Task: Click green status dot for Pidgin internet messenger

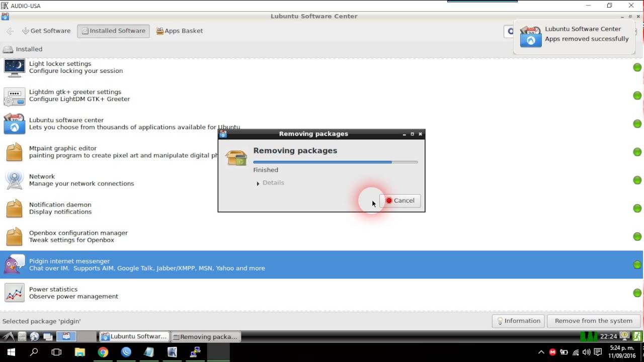Action: [x=637, y=264]
